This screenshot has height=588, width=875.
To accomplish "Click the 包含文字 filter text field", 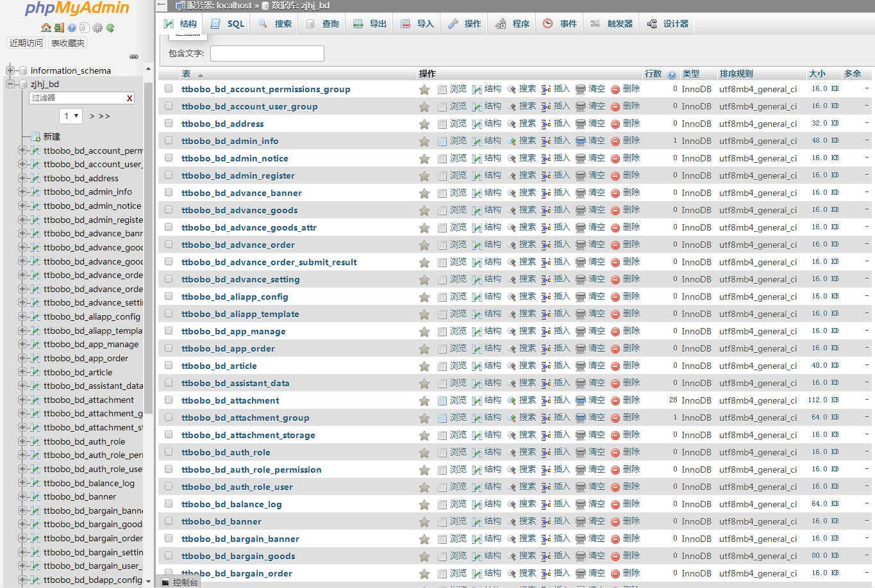I will click(x=267, y=53).
